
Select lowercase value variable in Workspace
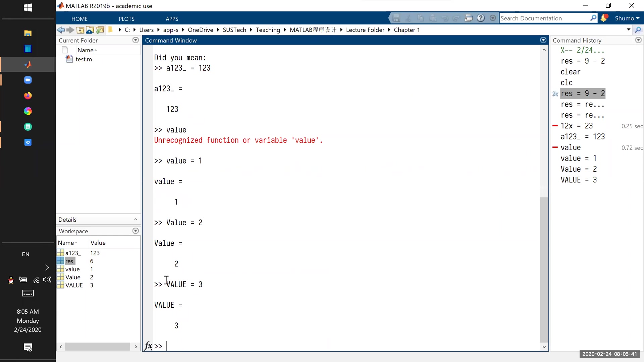pyautogui.click(x=72, y=269)
